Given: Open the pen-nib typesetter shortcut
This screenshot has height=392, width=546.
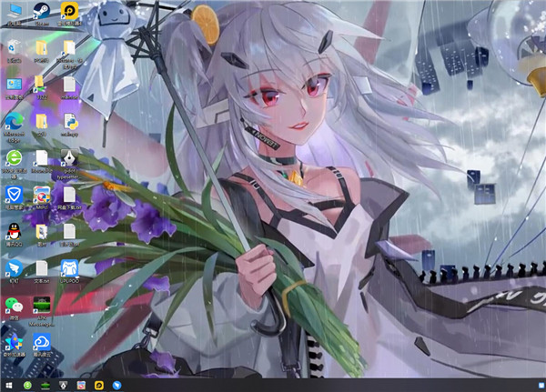Looking at the screenshot, I should click(69, 158).
